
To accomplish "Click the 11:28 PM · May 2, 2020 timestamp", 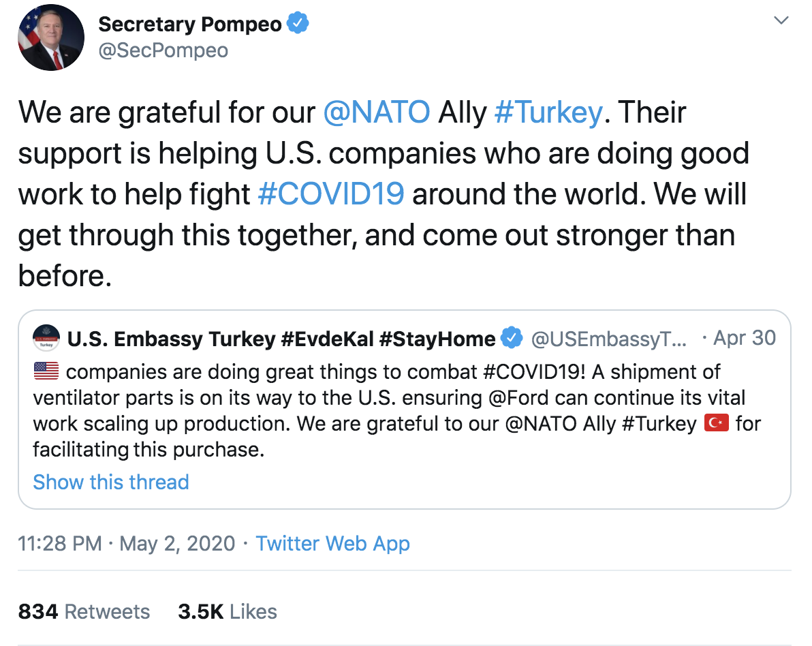I will pos(127,544).
